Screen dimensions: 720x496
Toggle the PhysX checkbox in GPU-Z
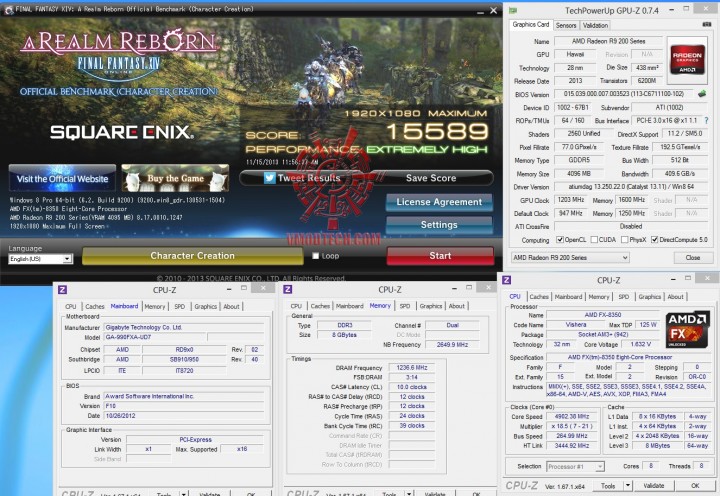click(624, 240)
